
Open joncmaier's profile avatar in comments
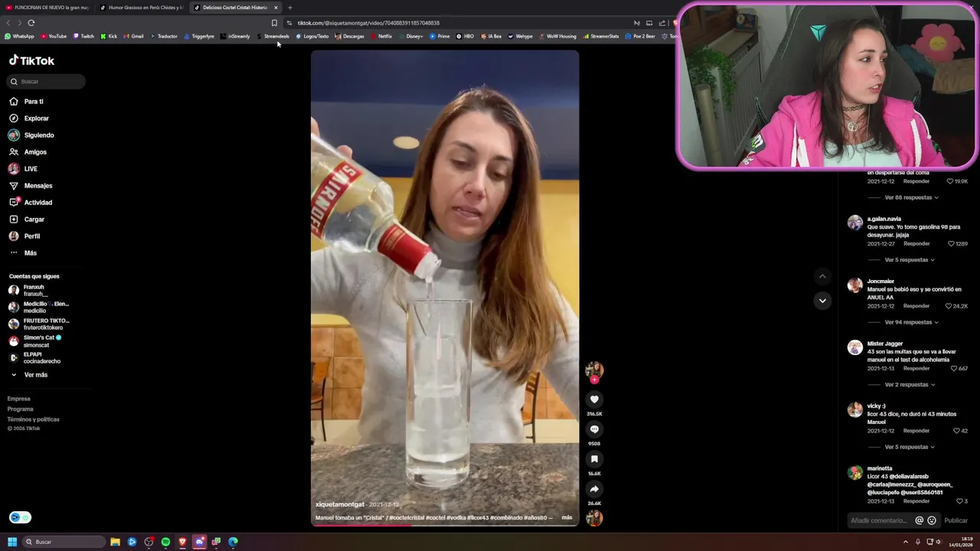[854, 285]
